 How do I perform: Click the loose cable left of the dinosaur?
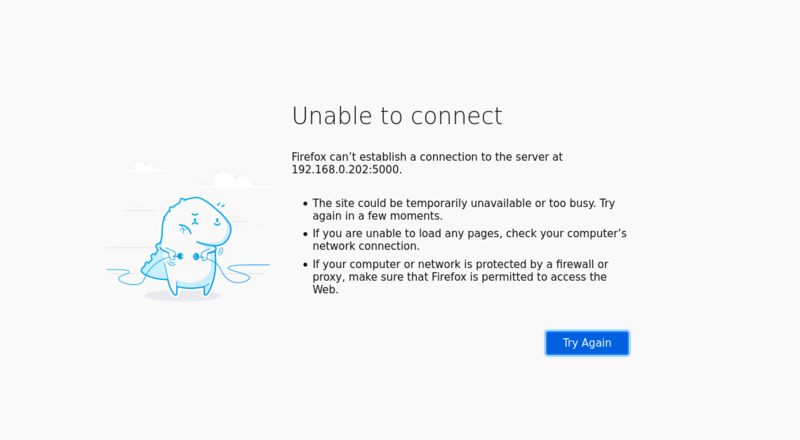point(120,271)
